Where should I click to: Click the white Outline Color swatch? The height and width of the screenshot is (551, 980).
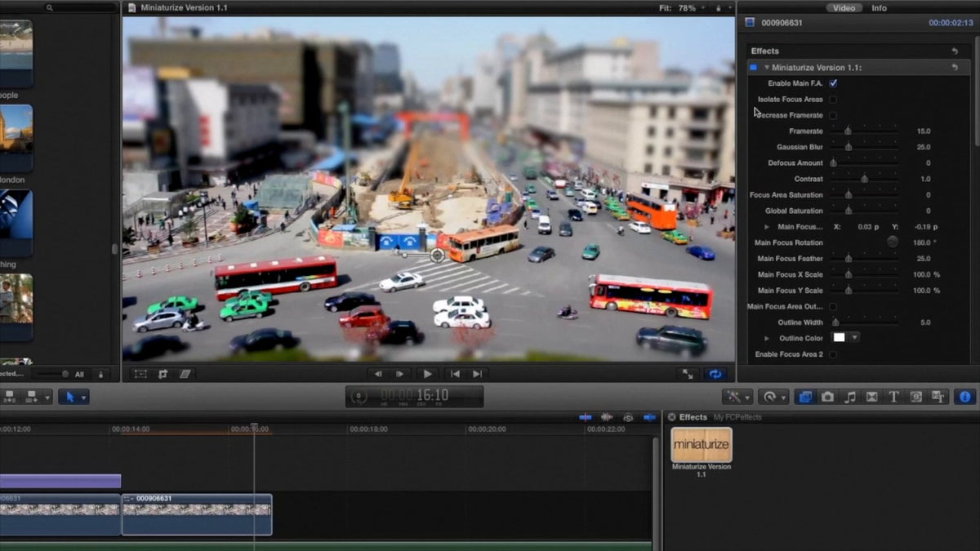coord(839,337)
